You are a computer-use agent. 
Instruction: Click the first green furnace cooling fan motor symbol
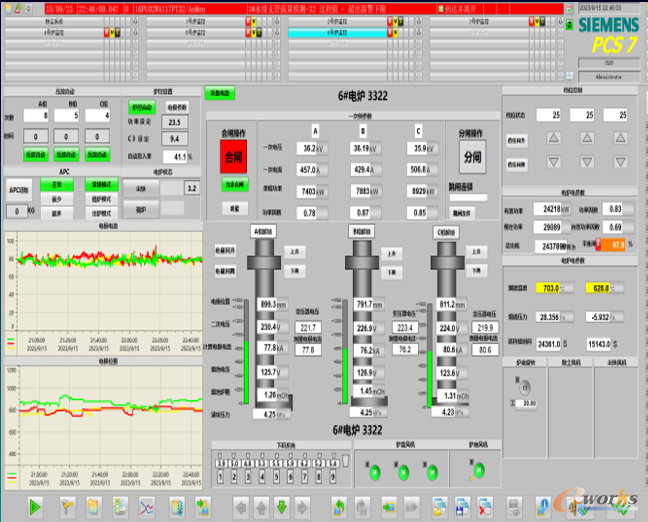(x=374, y=472)
